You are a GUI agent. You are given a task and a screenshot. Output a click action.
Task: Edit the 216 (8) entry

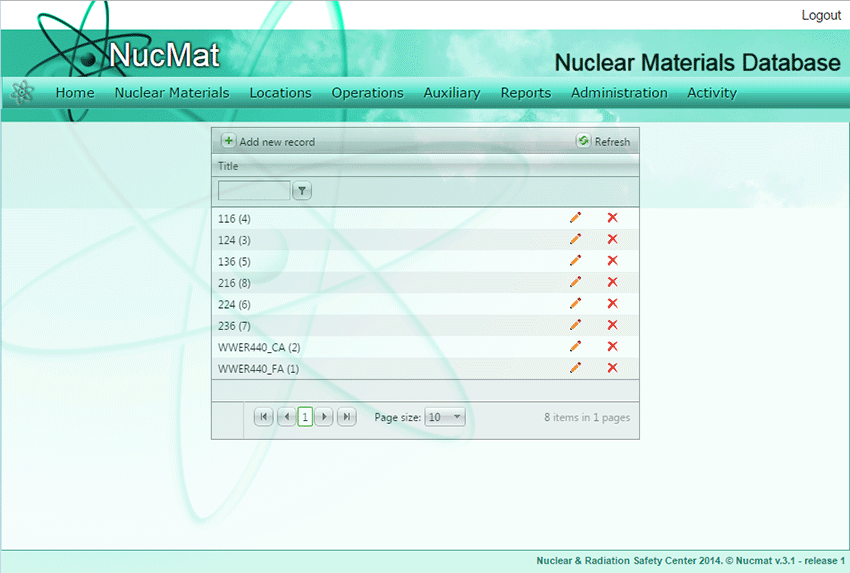tap(575, 282)
